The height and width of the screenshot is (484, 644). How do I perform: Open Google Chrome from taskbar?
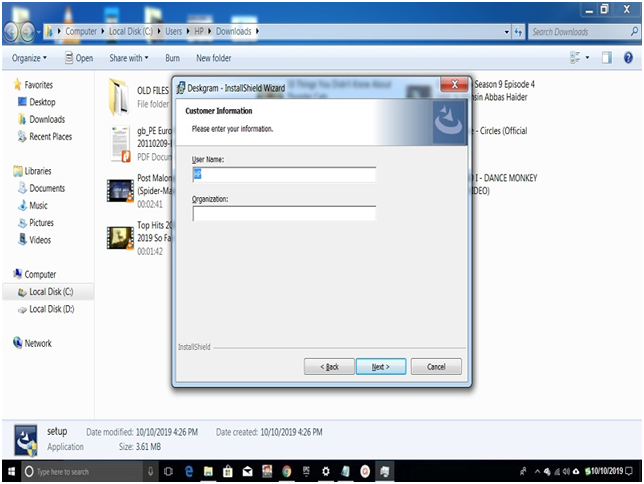286,471
